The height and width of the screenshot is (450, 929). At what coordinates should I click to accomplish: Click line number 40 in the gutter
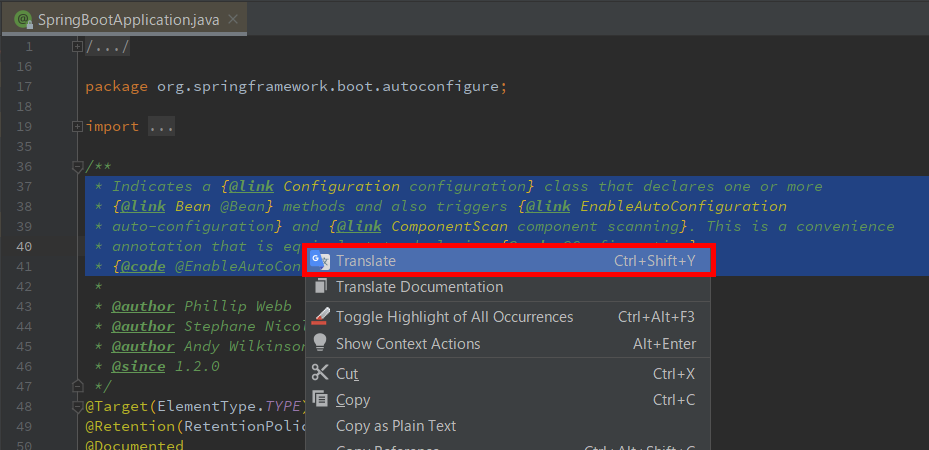[x=25, y=246]
